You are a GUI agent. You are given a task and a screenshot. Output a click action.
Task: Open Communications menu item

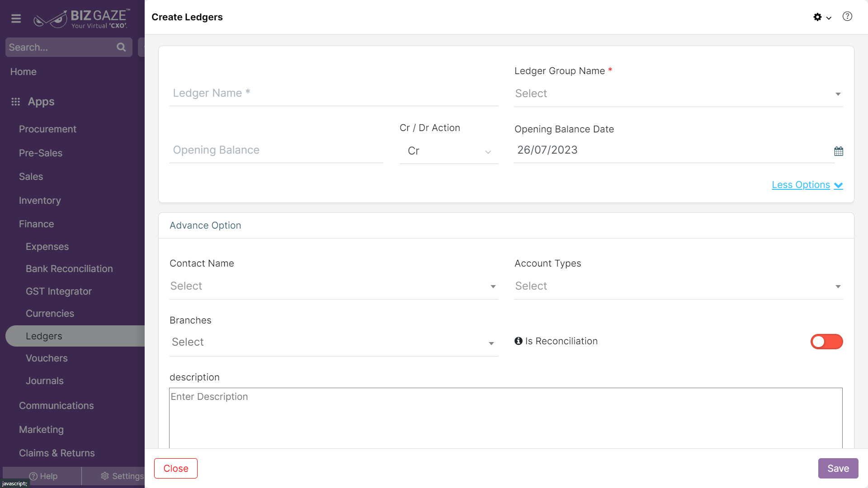[x=57, y=406]
